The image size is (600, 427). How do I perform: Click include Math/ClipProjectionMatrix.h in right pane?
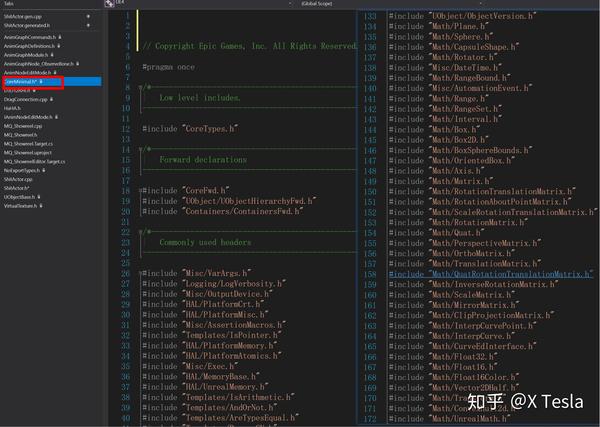(x=471, y=316)
